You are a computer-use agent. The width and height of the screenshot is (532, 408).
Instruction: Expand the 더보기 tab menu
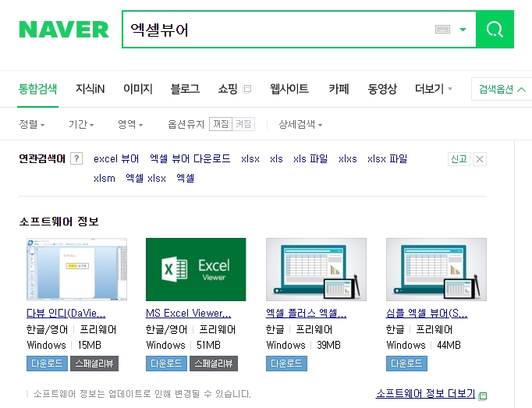click(x=433, y=89)
